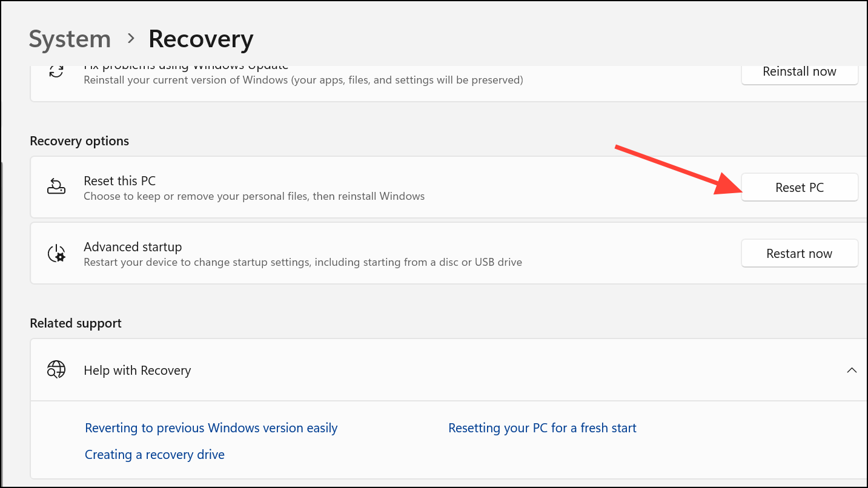The image size is (868, 488).
Task: Collapse the Help with Recovery section
Action: 852,370
